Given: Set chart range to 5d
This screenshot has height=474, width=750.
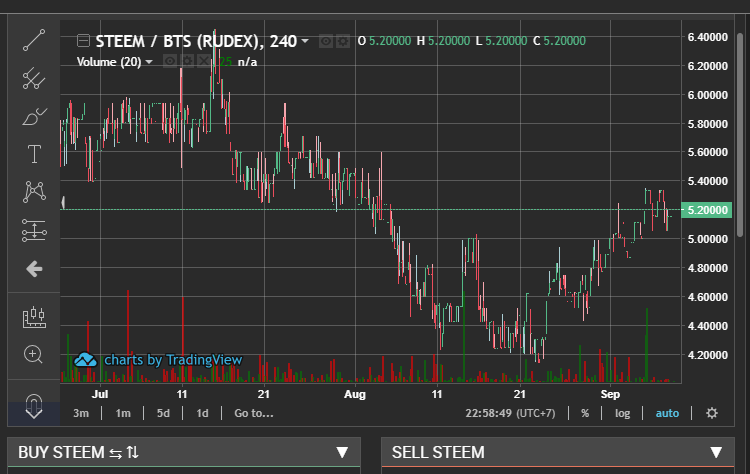Looking at the screenshot, I should click(163, 413).
